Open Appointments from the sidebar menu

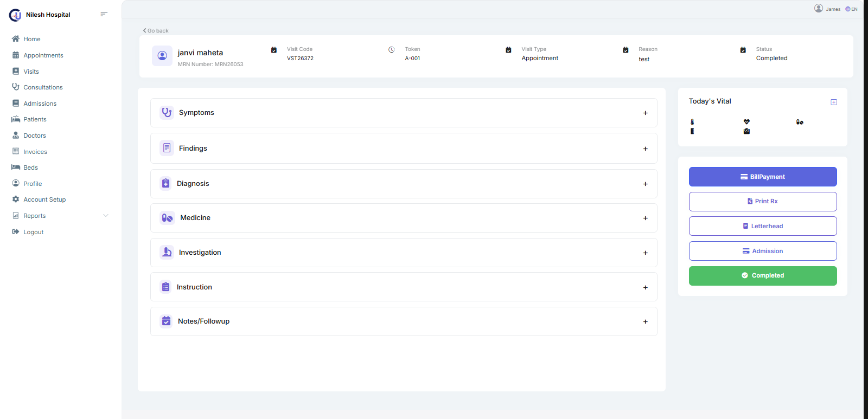(43, 55)
